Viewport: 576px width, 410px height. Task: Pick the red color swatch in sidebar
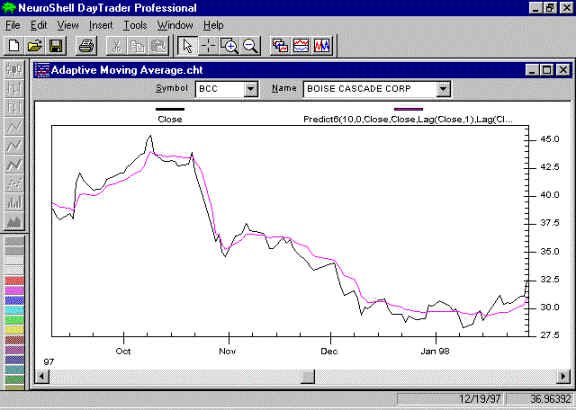(x=14, y=281)
